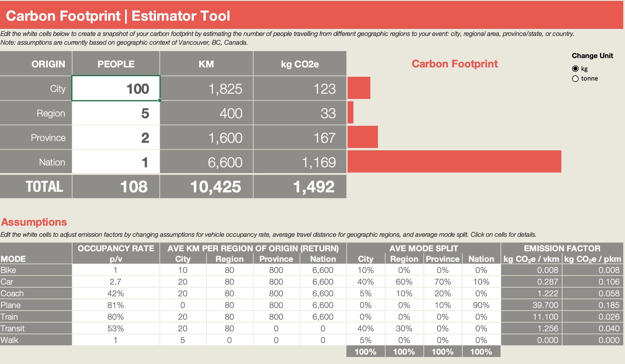
Task: Click Transit emission factor 0.040 per pkm
Action: (593, 328)
